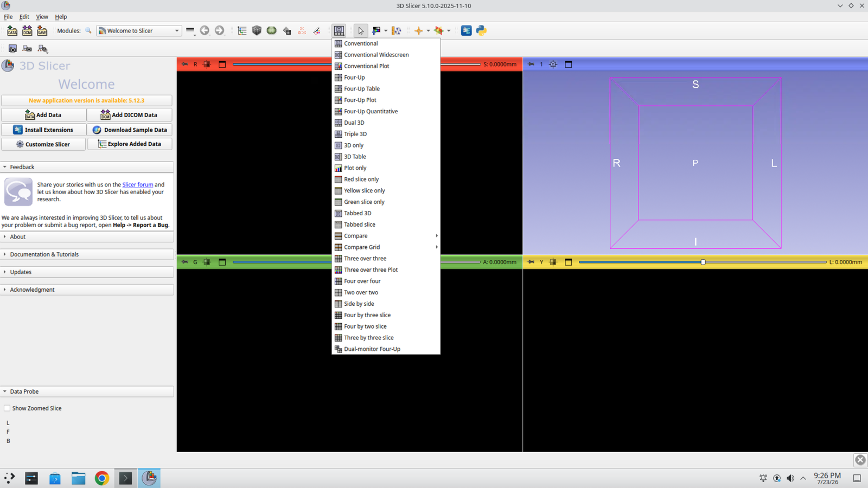Click Download Sample Data button
The image size is (868, 488).
point(130,130)
